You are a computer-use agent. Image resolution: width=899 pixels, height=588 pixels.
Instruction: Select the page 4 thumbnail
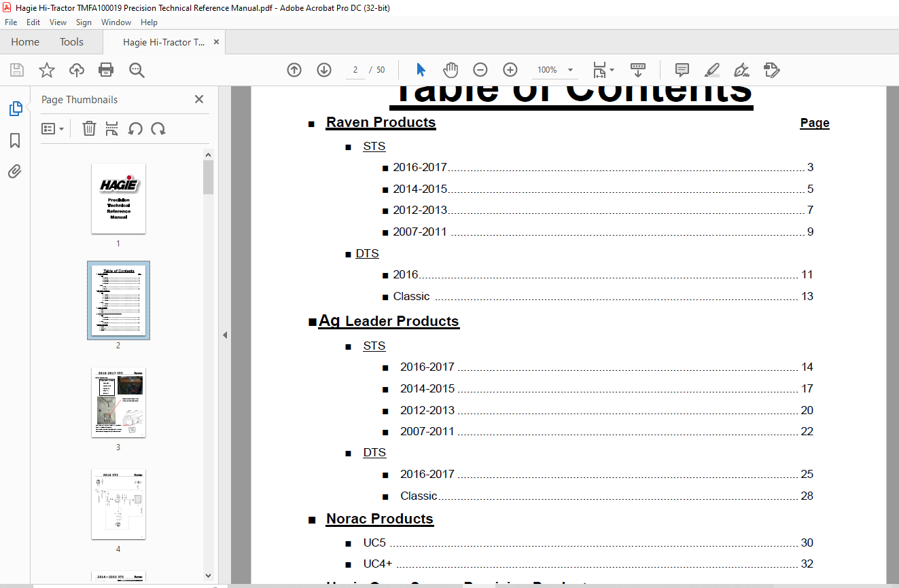(x=118, y=504)
